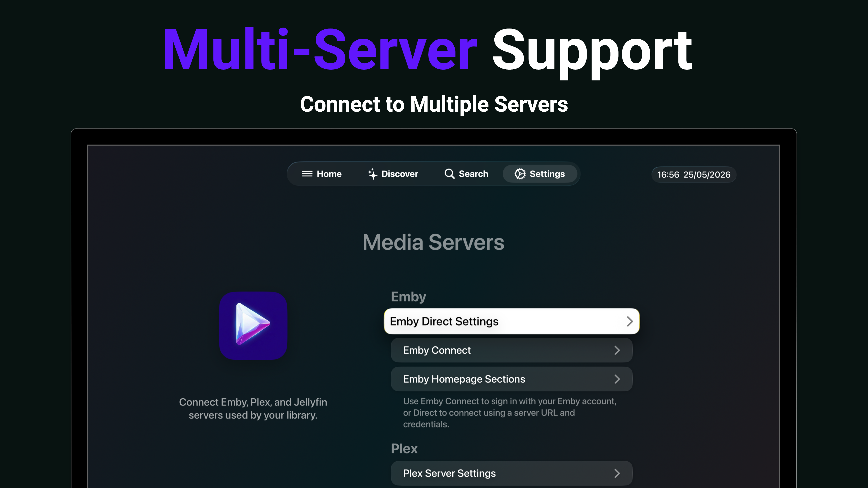Click the Media Servers heading
868x488 pixels.
coord(433,242)
